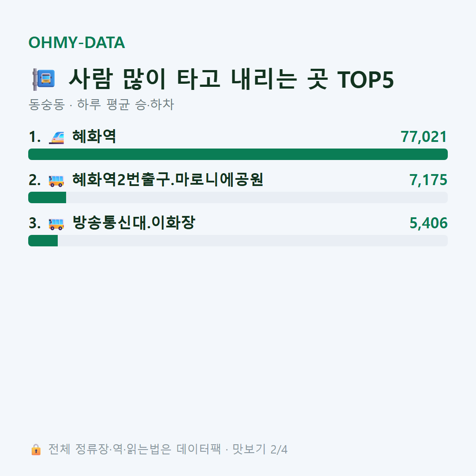Image resolution: width=476 pixels, height=476 pixels.
Task: Click the bus stop sign icon in title
Action: click(x=44, y=79)
